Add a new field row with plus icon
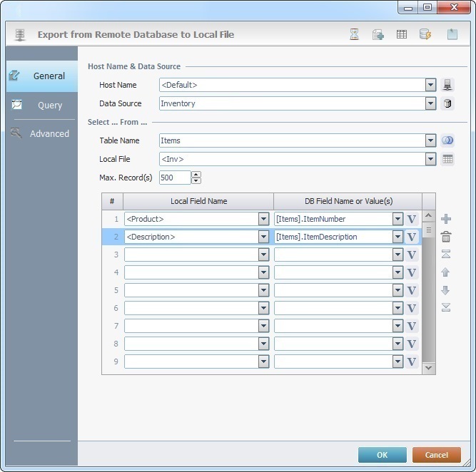The height and width of the screenshot is (472, 476). (x=446, y=219)
